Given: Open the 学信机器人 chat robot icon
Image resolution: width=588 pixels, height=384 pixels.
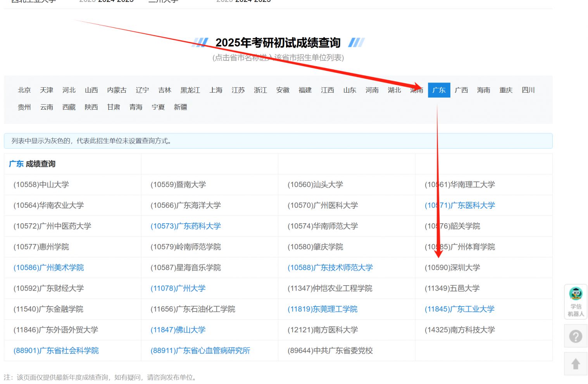Looking at the screenshot, I should click(576, 302).
